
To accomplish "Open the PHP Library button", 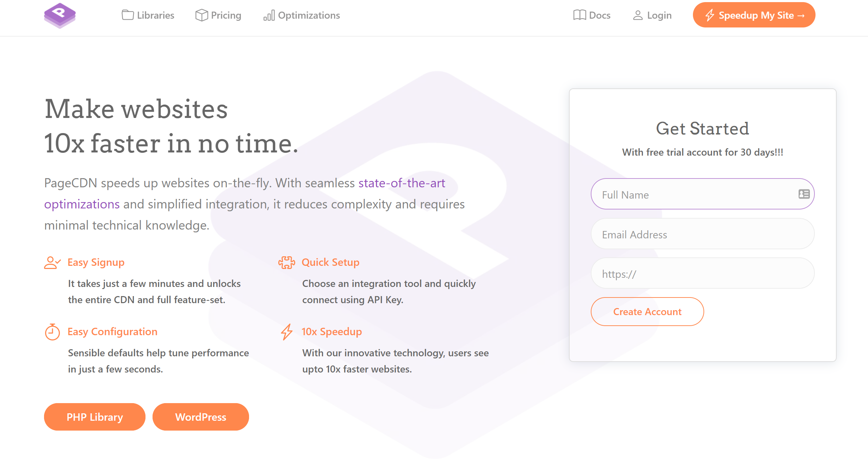I will [x=94, y=417].
